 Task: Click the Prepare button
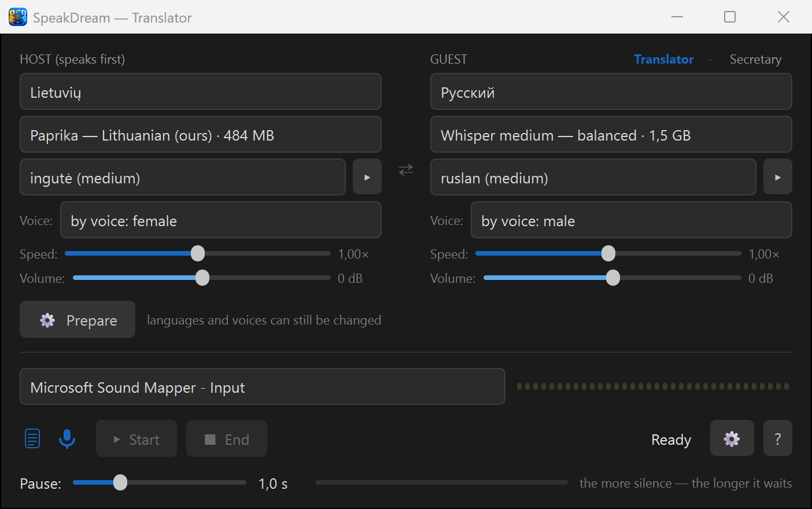click(x=77, y=319)
